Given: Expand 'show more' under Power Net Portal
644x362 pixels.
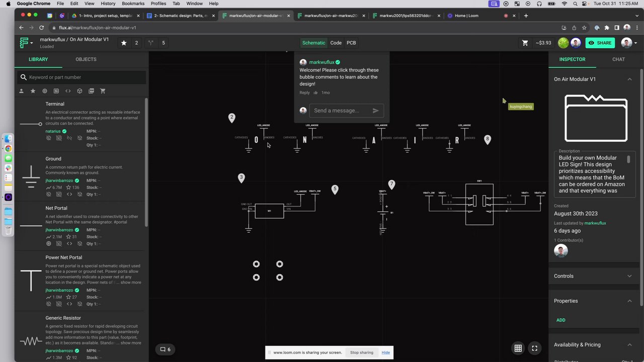Looking at the screenshot, I should pyautogui.click(x=131, y=283).
